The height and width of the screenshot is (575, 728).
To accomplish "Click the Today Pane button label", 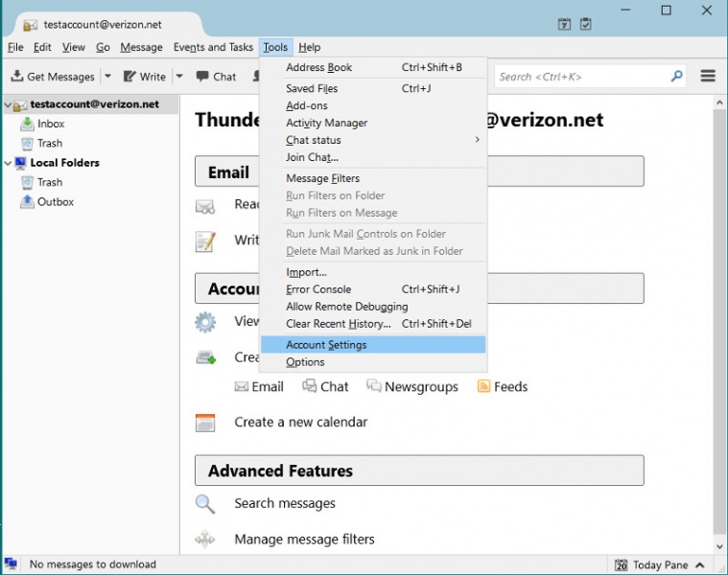I will click(660, 564).
